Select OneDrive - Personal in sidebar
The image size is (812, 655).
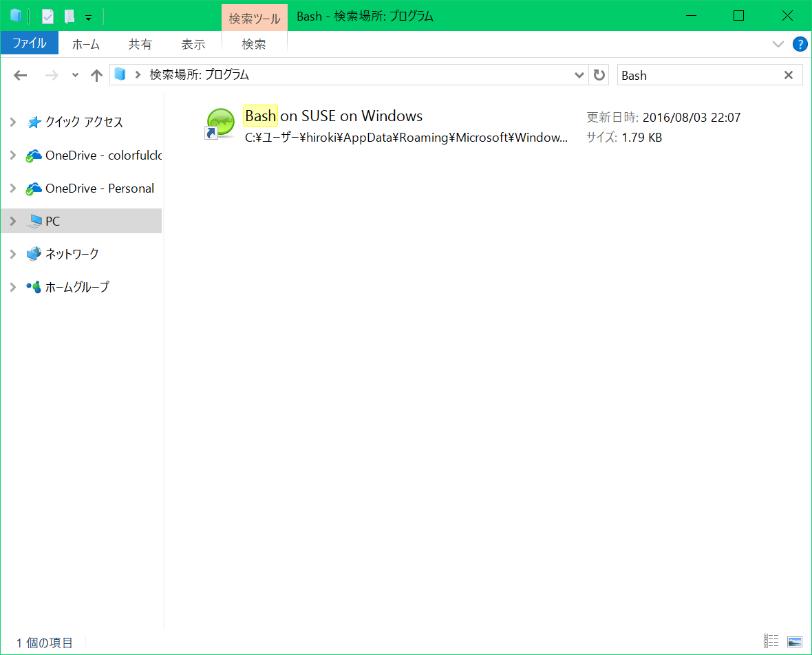[90, 189]
